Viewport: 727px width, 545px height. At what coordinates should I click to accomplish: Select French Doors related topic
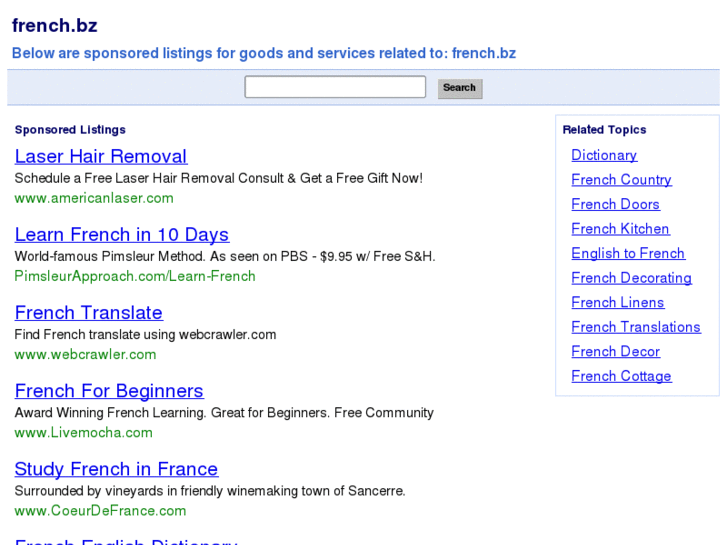coord(615,204)
